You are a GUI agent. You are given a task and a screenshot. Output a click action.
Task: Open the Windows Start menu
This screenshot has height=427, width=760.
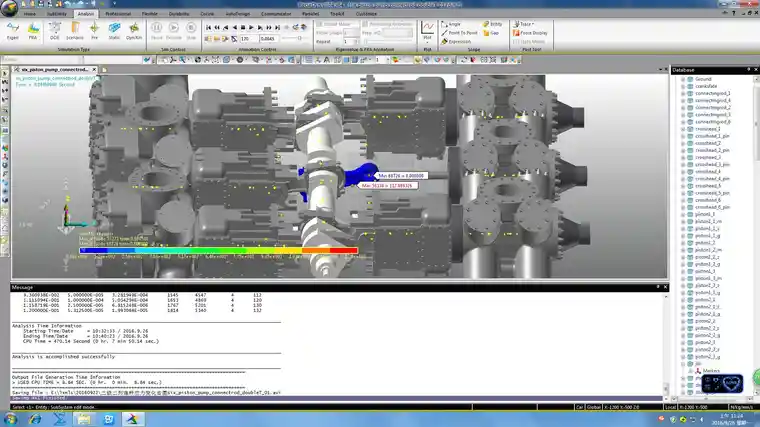click(x=11, y=419)
